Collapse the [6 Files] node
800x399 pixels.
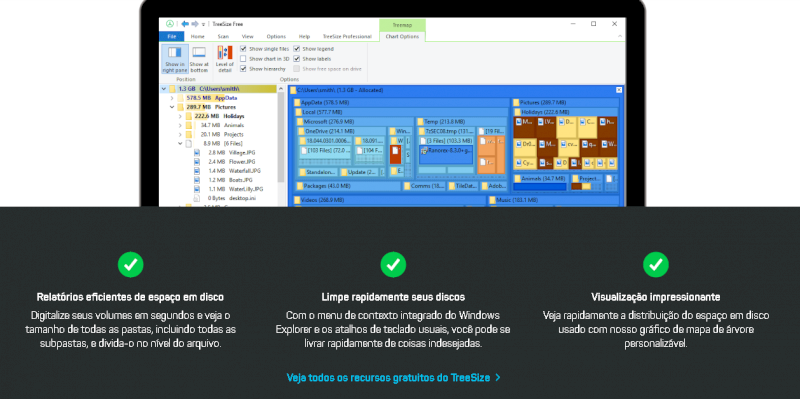point(180,144)
